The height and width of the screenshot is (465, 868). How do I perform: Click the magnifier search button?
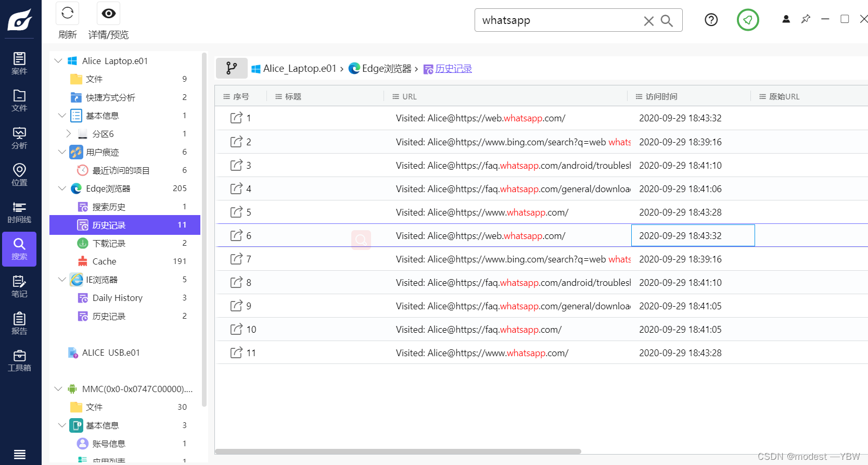[x=667, y=21]
